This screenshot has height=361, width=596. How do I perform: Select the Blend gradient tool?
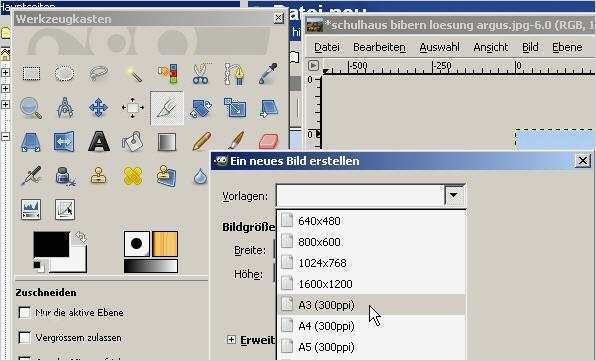point(167,142)
